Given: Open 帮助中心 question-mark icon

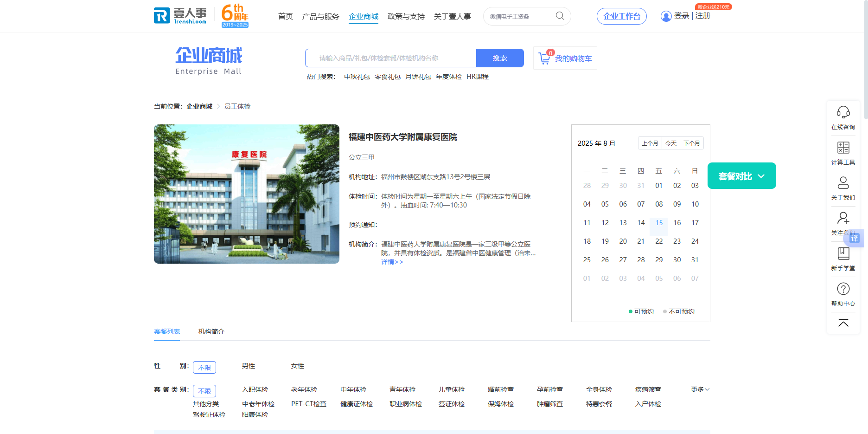Looking at the screenshot, I should (843, 289).
